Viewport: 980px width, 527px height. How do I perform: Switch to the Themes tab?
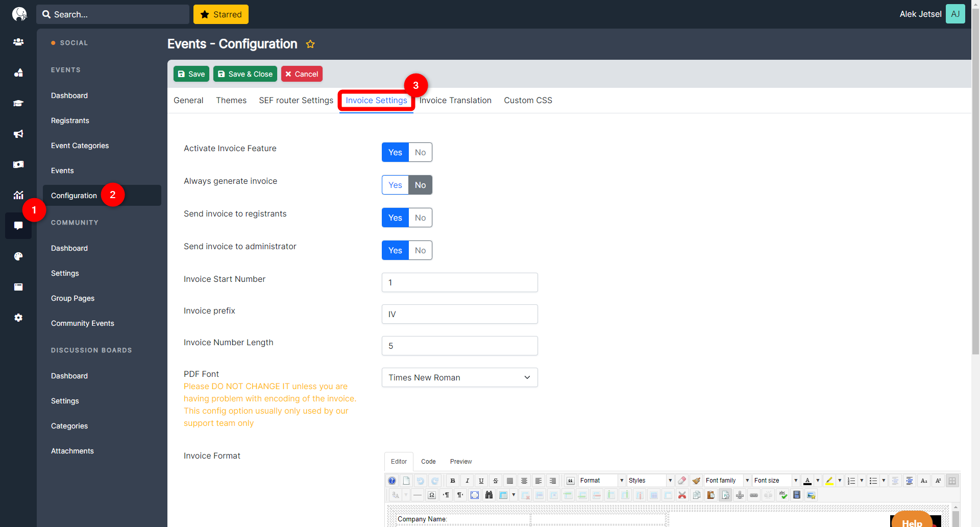click(x=231, y=100)
